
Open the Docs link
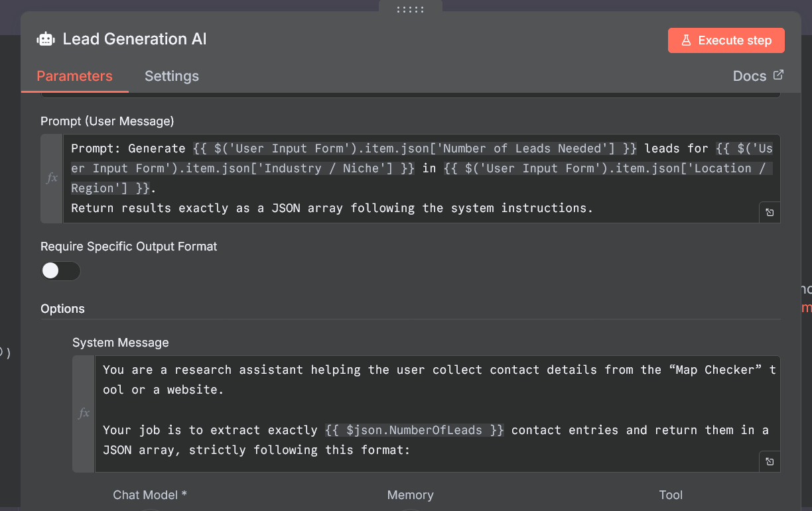coord(750,76)
